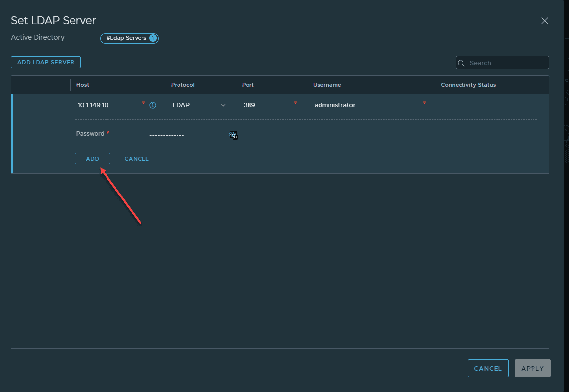Viewport: 569px width, 392px height.
Task: Click the Connectivity Status column header
Action: (468, 85)
